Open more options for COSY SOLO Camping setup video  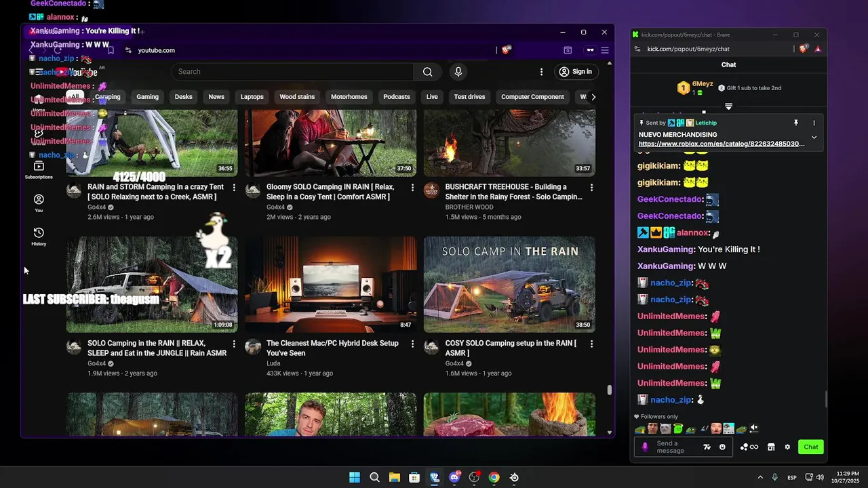[591, 344]
